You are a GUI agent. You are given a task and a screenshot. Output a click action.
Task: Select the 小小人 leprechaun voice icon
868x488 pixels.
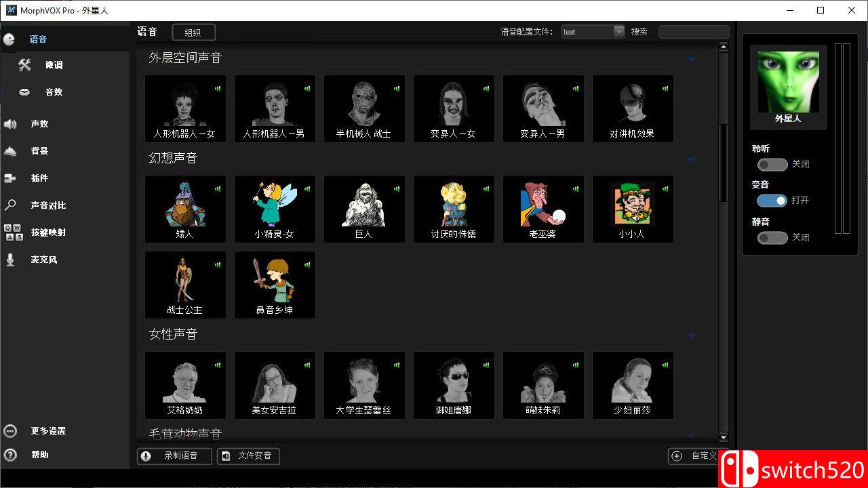633,208
